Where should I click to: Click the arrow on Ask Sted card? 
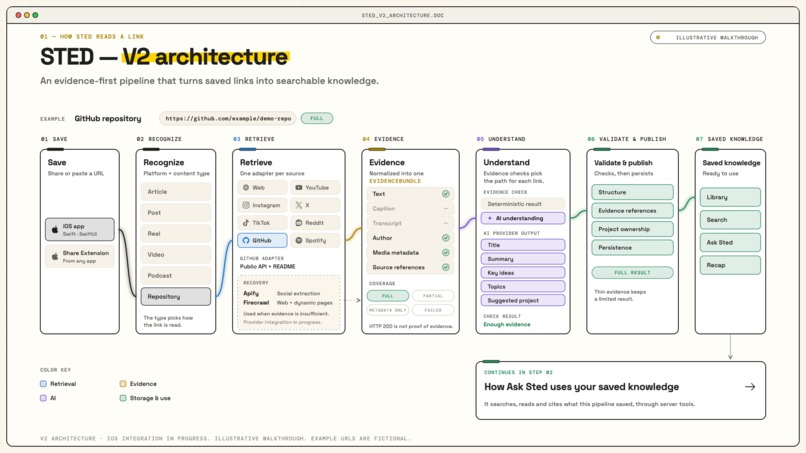[750, 387]
